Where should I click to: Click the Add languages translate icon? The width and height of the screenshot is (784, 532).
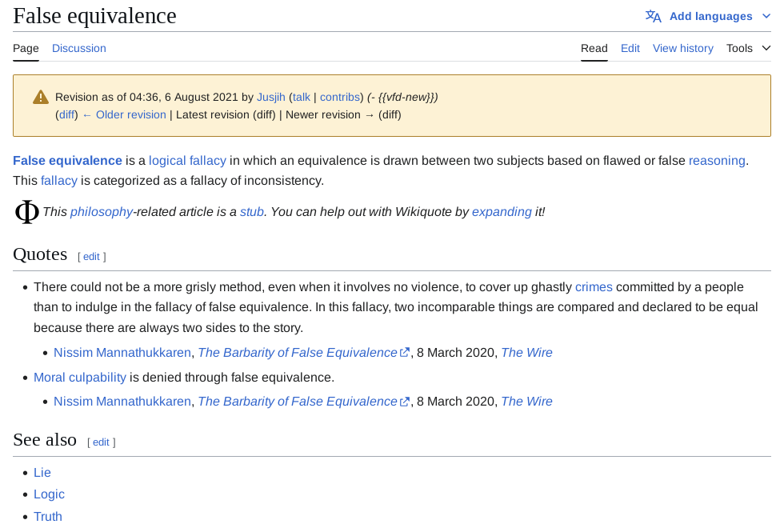[653, 17]
